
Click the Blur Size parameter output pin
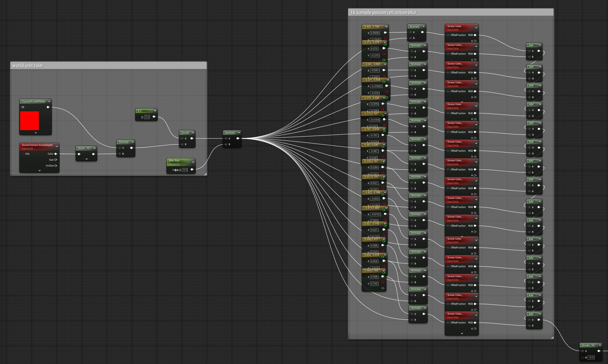click(192, 169)
